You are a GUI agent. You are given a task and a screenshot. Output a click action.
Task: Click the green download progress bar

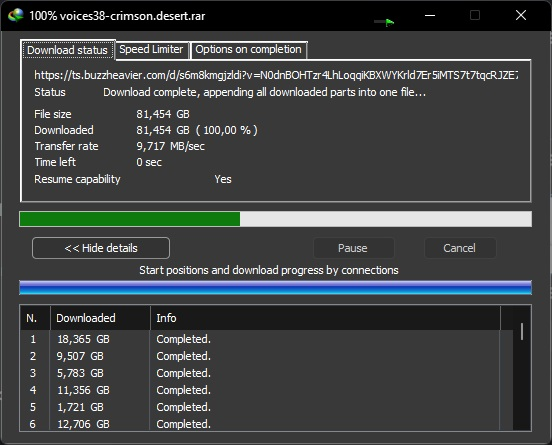click(275, 219)
